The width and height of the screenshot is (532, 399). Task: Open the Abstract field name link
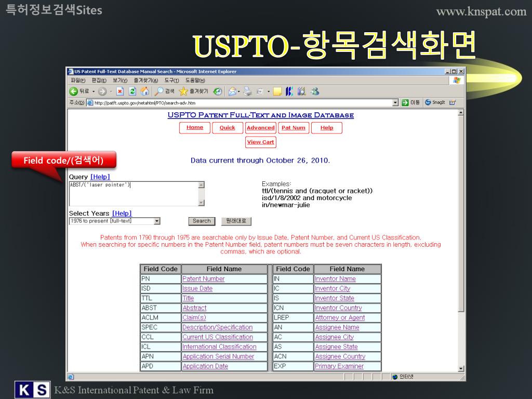click(x=194, y=308)
